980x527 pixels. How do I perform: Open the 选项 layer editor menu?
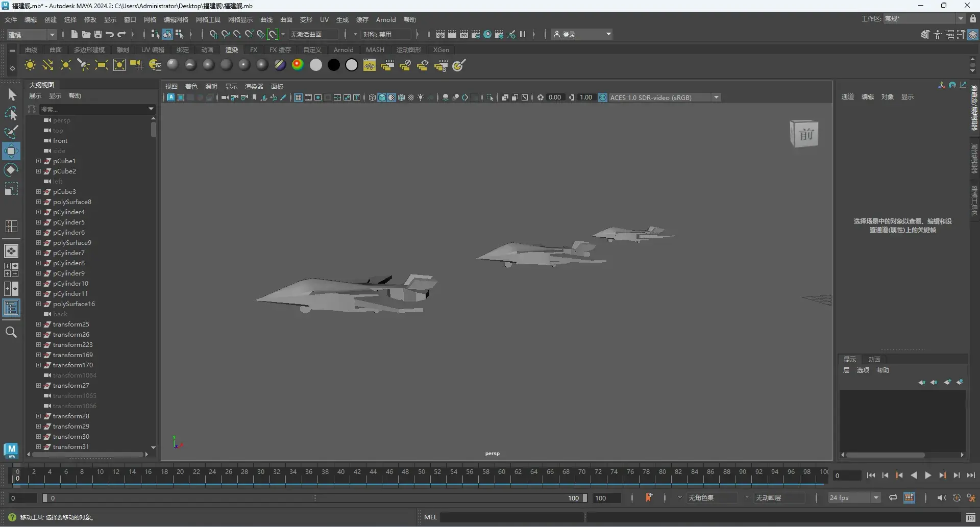[863, 370]
